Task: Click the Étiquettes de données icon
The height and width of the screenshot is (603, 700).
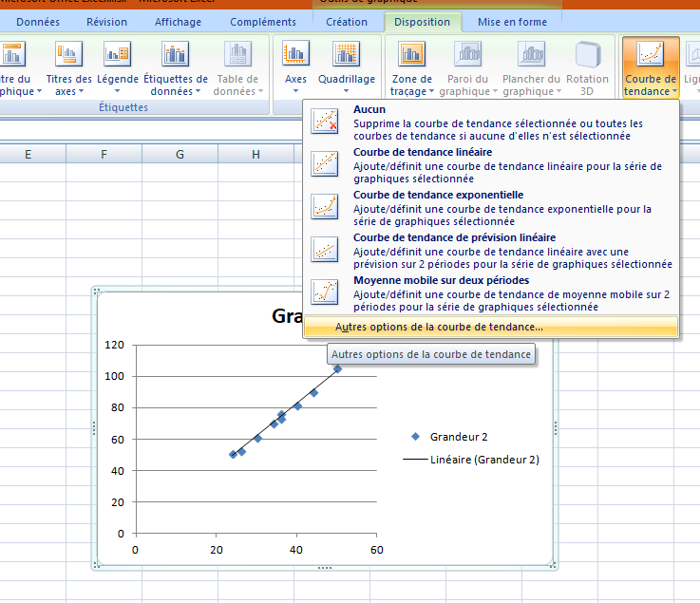Action: pos(176,54)
